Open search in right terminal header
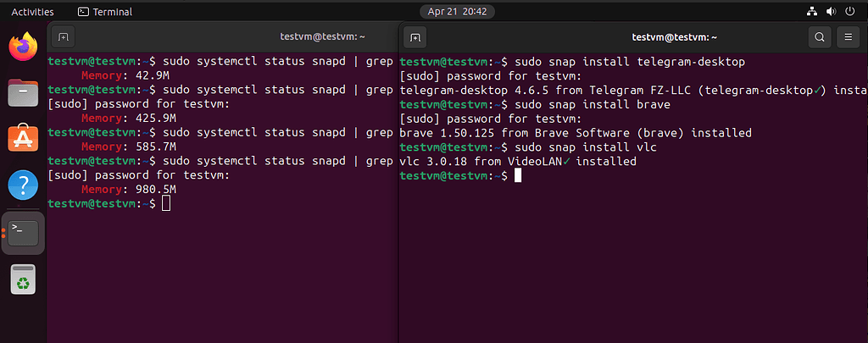The height and width of the screenshot is (343, 868). tap(820, 37)
